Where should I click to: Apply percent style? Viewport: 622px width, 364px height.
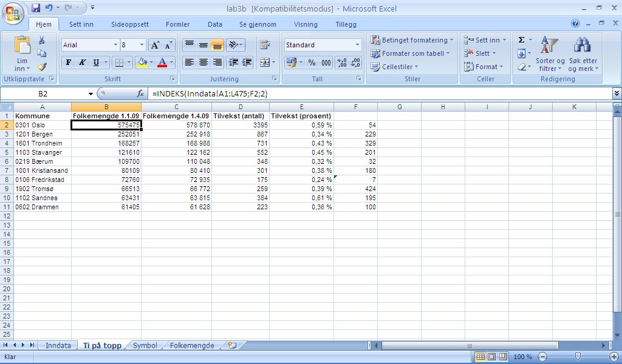312,62
